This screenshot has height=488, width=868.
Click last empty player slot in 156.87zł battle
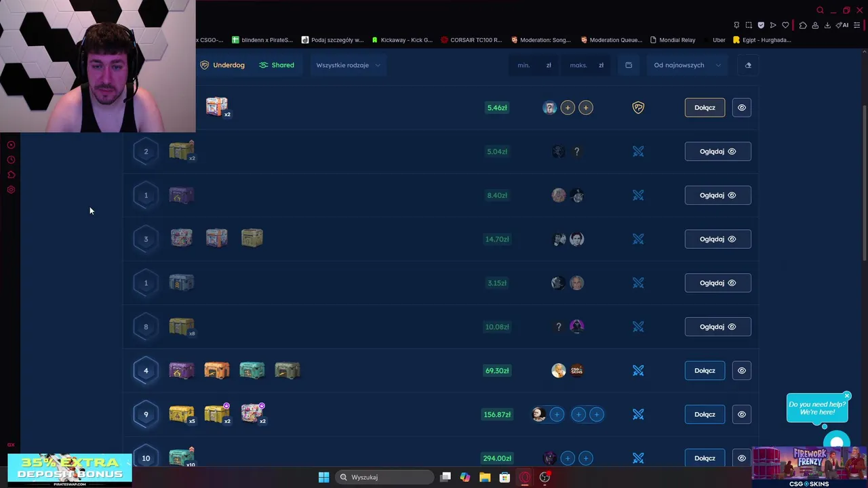point(596,414)
